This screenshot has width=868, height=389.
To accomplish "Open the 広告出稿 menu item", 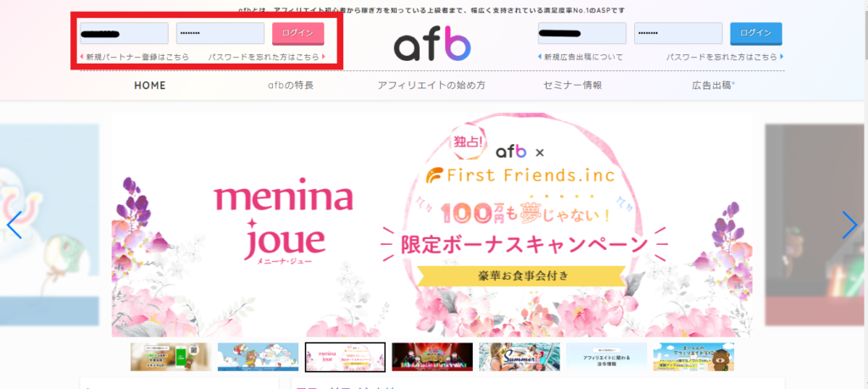I will 713,86.
